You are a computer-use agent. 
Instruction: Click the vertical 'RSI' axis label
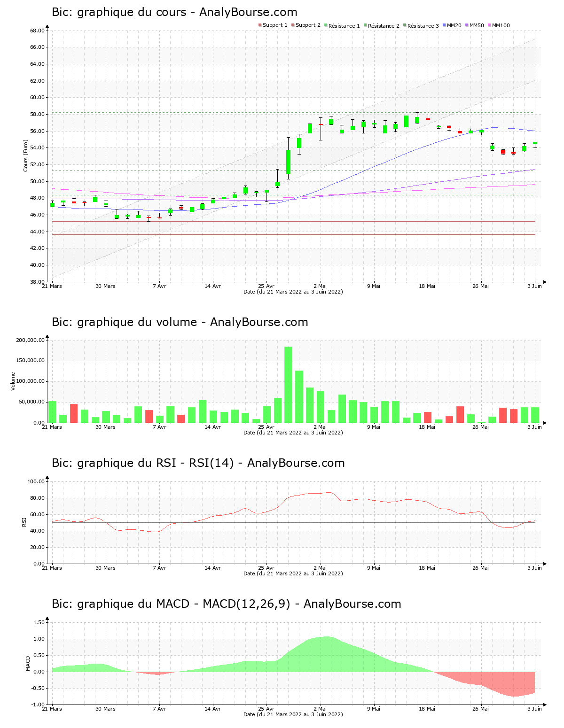[x=24, y=522]
